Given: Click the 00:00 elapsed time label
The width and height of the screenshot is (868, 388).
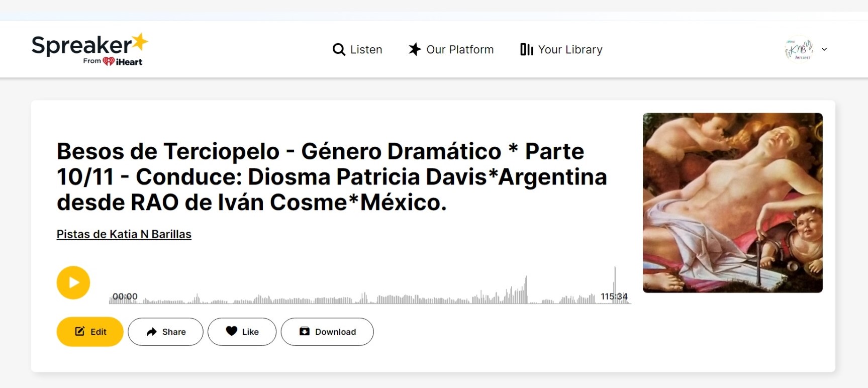Looking at the screenshot, I should 125,297.
